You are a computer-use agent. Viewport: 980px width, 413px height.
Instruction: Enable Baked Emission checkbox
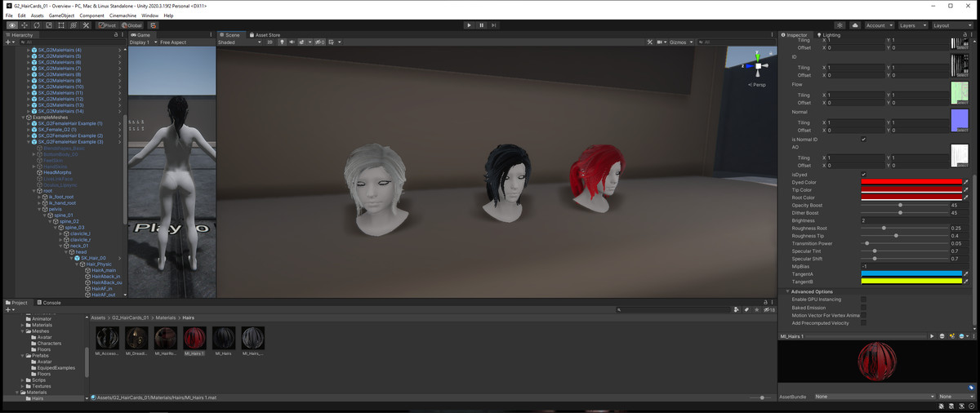click(864, 308)
